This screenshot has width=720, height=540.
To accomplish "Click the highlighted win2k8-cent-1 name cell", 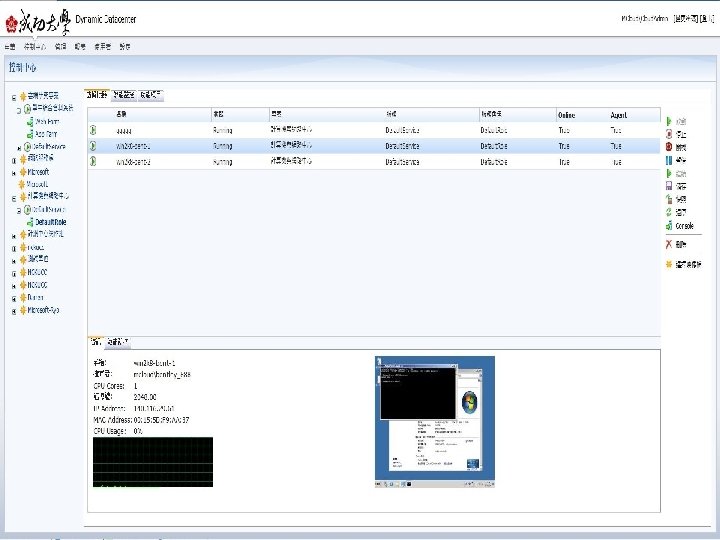I will tap(133, 146).
